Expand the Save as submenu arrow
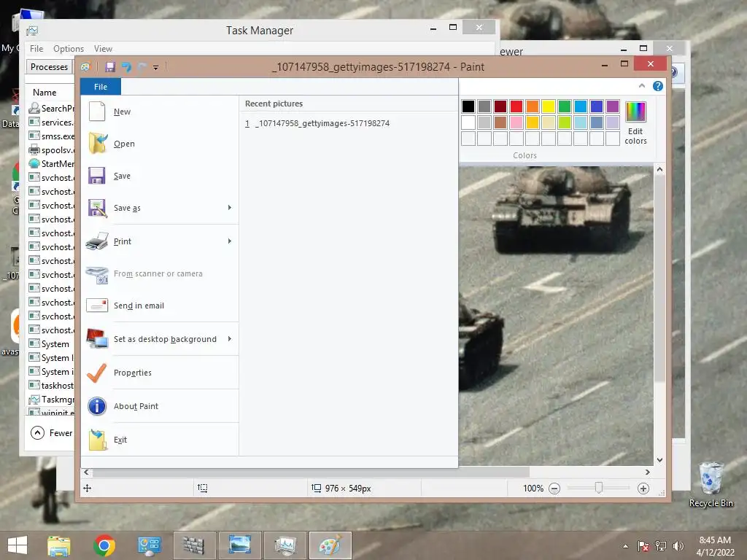 tap(230, 208)
